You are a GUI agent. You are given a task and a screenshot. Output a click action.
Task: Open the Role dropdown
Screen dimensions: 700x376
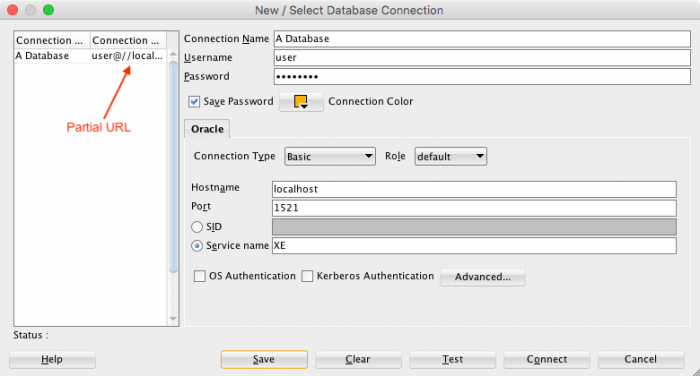point(450,157)
